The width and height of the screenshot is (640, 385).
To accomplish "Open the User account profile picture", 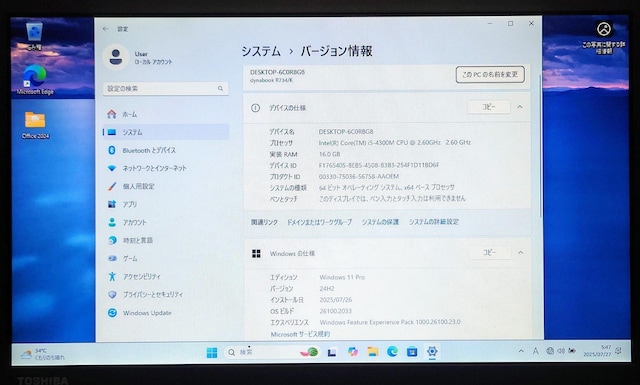I will click(x=116, y=57).
